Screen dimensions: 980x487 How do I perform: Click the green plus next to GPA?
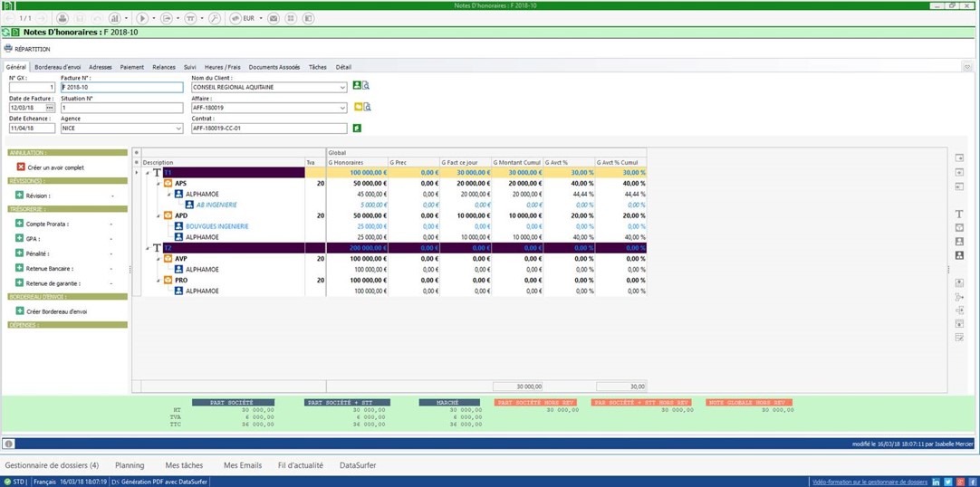pyautogui.click(x=19, y=238)
